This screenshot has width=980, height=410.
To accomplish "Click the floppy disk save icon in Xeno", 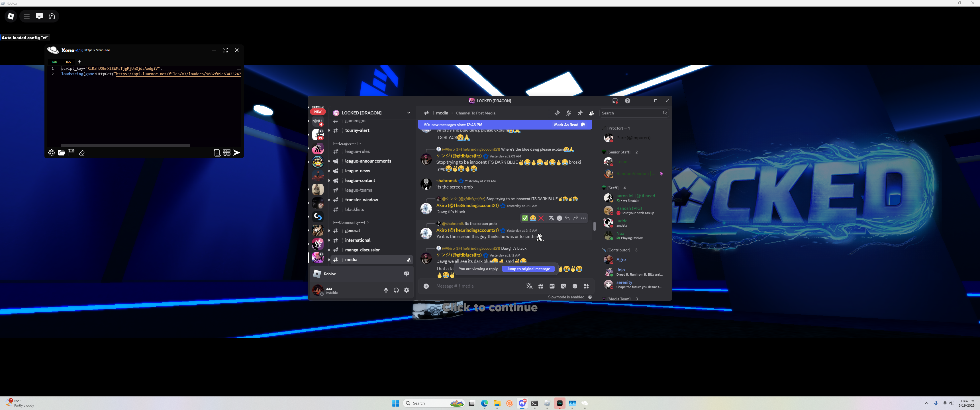I will [x=72, y=153].
